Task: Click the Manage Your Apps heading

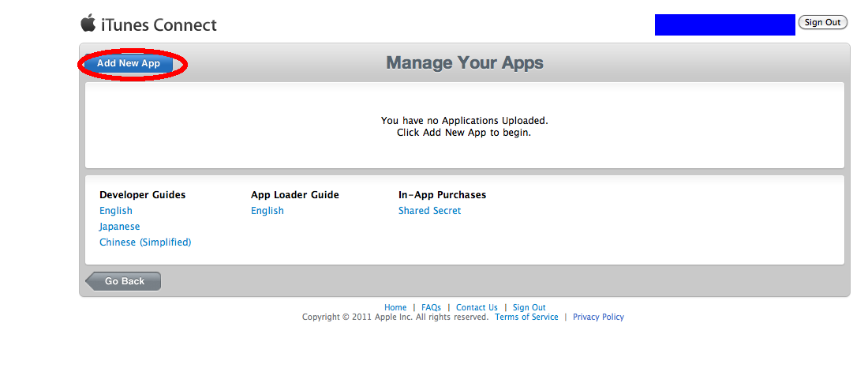Action: click(x=465, y=63)
